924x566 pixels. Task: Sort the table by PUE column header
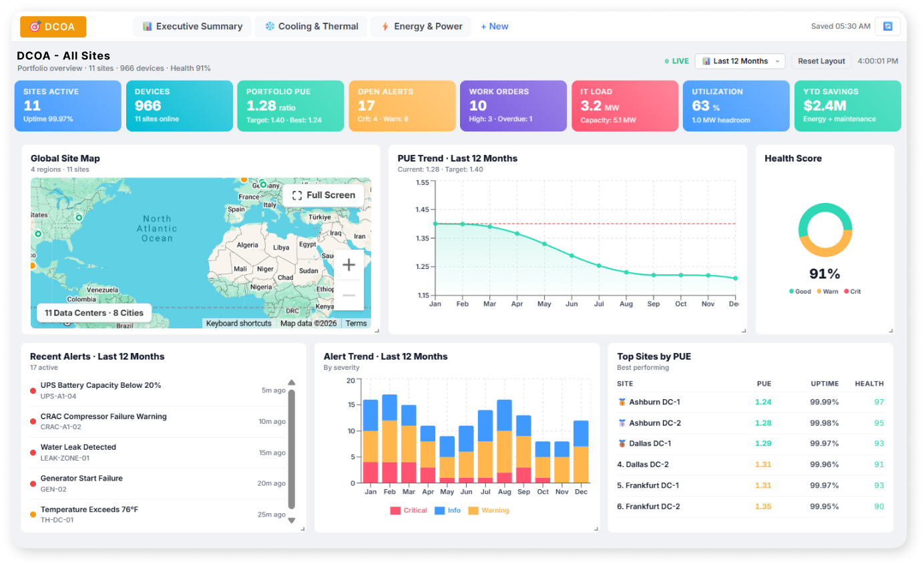click(764, 384)
